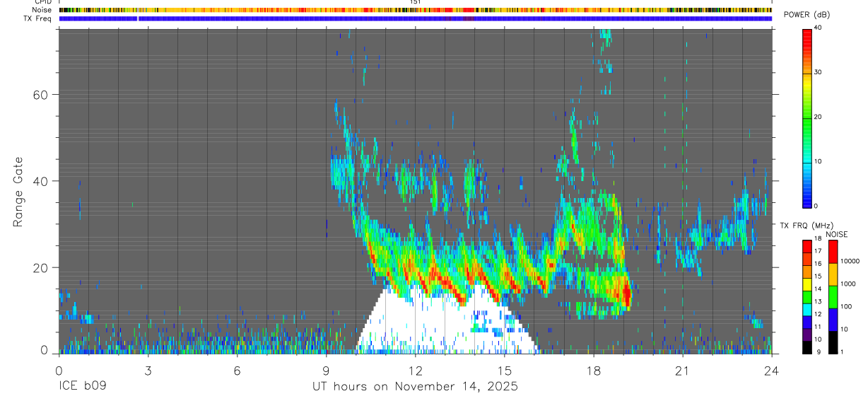868x401 pixels.
Task: Click the 10 label on POWER colorbar
Action: tap(818, 161)
